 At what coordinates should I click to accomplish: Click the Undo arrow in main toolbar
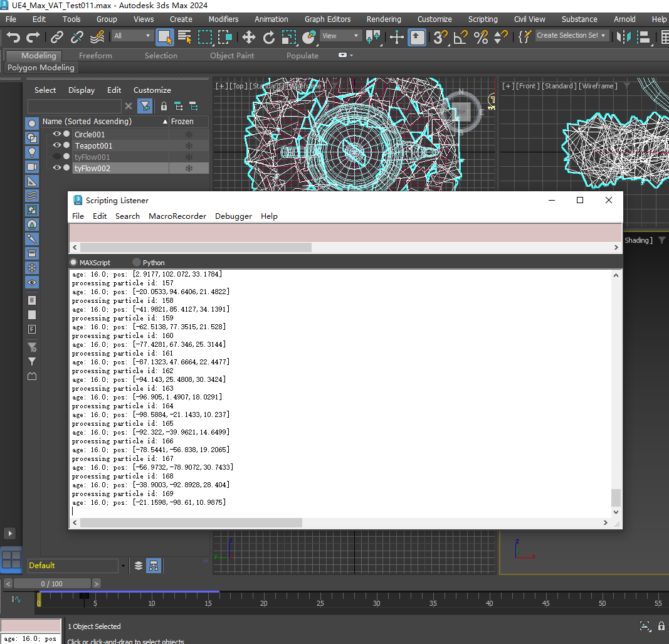13,37
